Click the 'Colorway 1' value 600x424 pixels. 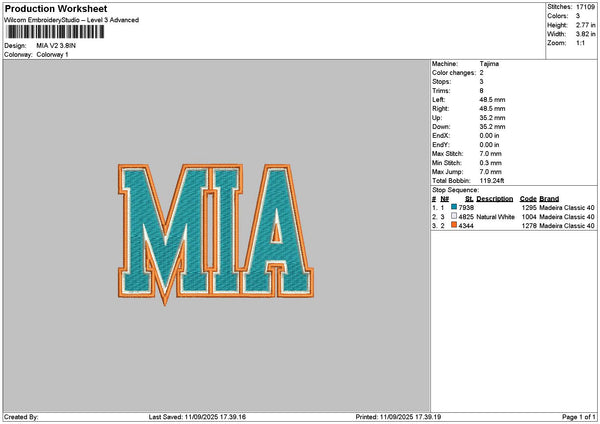[52, 55]
